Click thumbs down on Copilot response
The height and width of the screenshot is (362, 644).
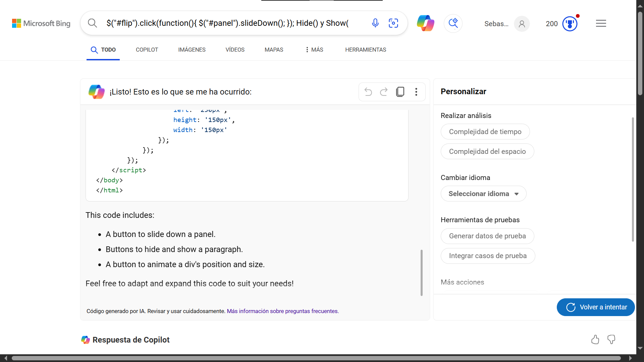611,340
